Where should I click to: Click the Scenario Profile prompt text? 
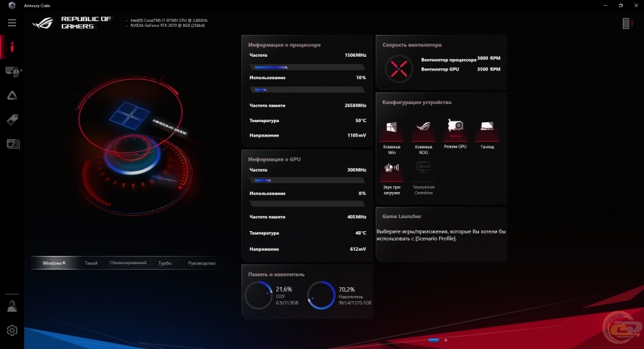point(441,235)
